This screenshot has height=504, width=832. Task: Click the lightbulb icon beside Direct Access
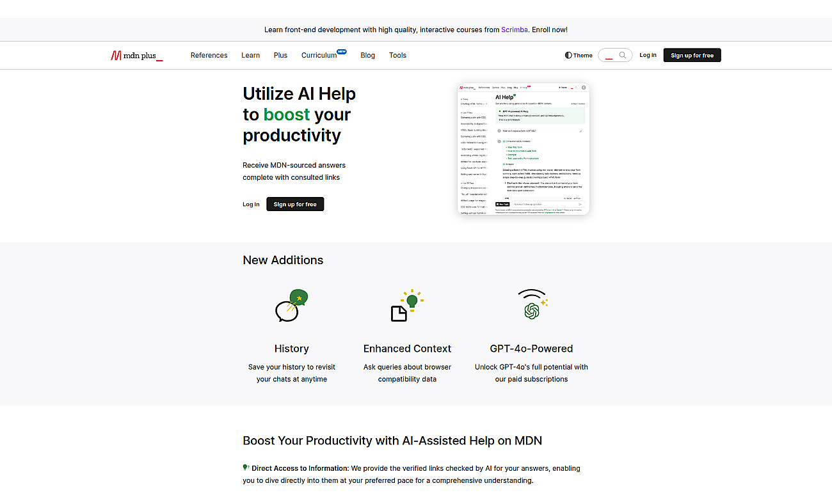click(246, 468)
